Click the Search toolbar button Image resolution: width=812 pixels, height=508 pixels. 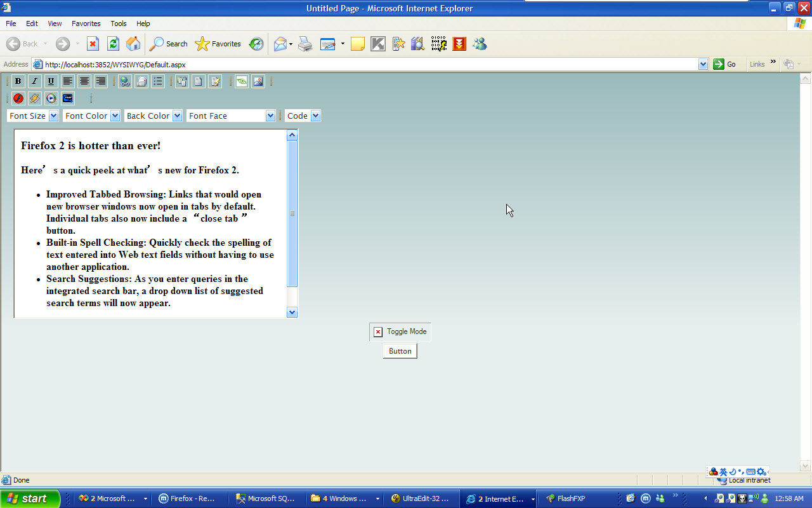tap(168, 44)
